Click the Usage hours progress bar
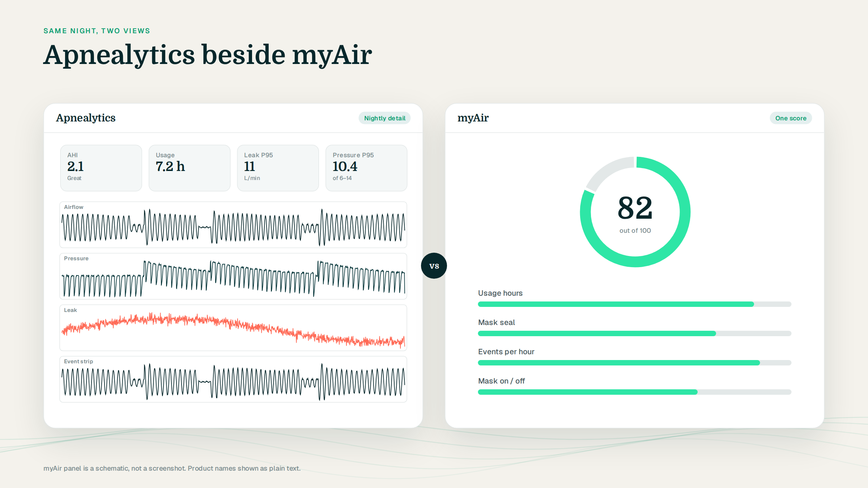Image resolution: width=868 pixels, height=488 pixels. [x=635, y=304]
